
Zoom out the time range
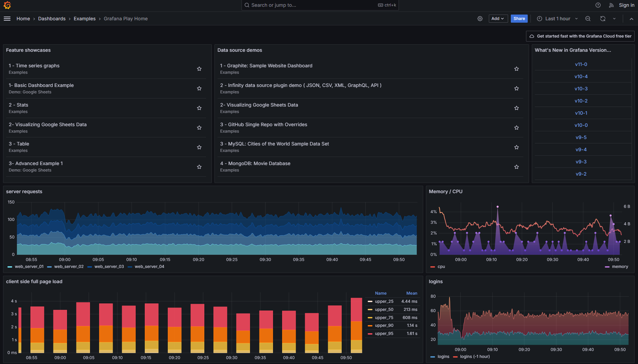[x=588, y=19]
